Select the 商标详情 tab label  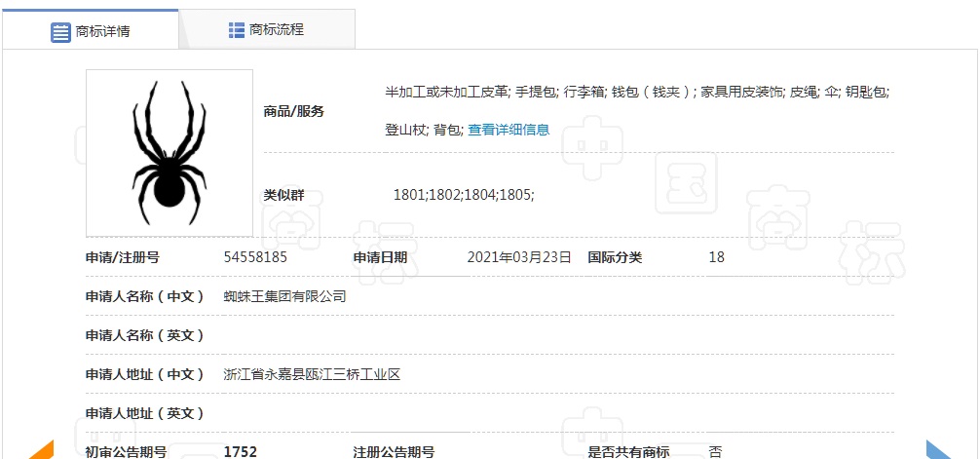(x=103, y=31)
